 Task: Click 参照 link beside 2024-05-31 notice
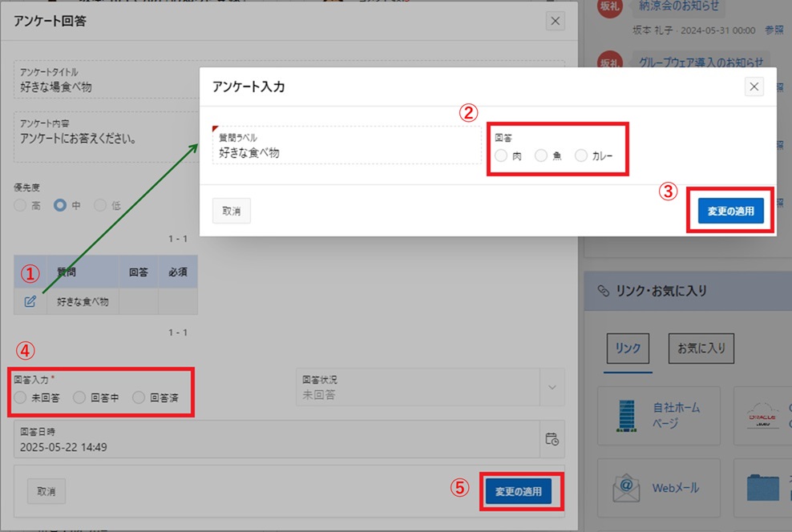coord(774,30)
